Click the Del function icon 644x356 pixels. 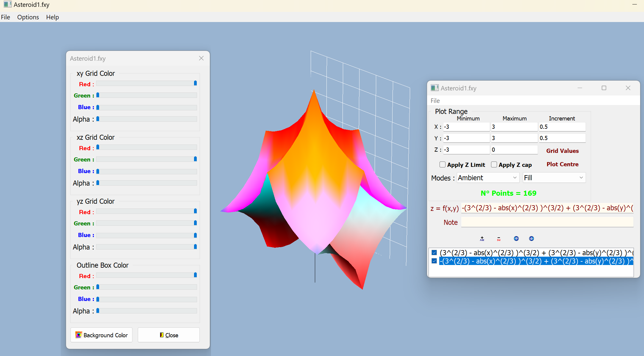click(499, 239)
